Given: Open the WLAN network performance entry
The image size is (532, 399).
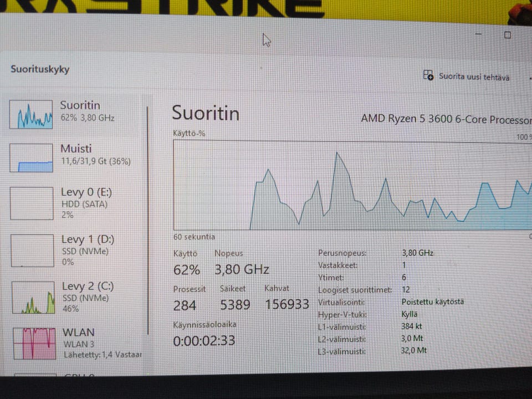Looking at the screenshot, I should (x=77, y=343).
